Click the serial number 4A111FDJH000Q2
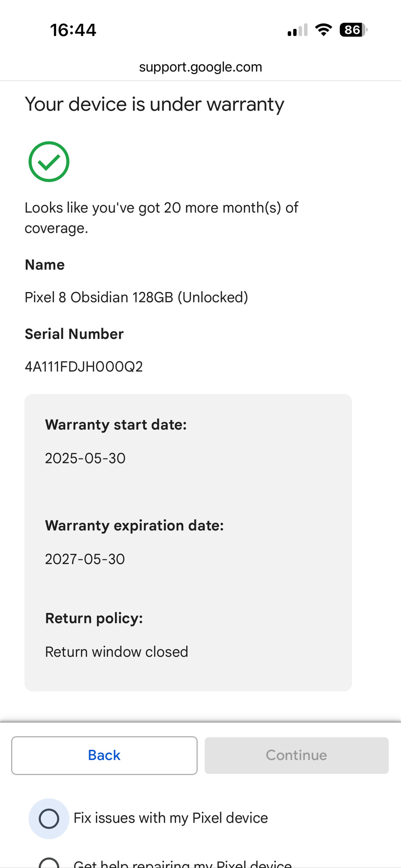Image resolution: width=401 pixels, height=868 pixels. 84,367
